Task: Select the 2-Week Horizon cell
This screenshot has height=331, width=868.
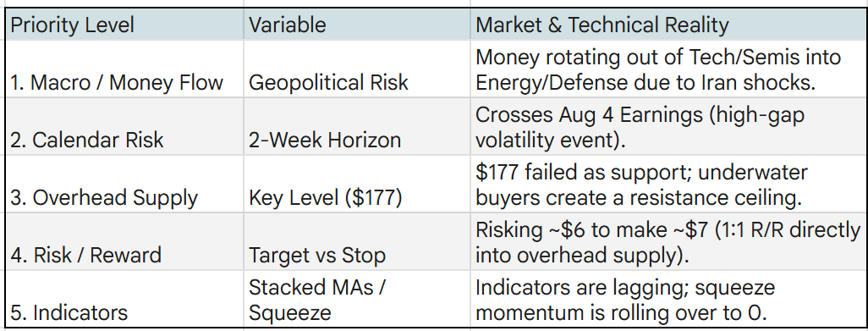Action: (357, 127)
